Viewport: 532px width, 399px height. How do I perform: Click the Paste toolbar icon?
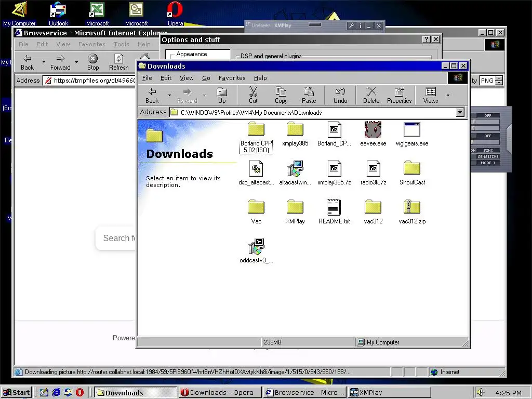(309, 96)
